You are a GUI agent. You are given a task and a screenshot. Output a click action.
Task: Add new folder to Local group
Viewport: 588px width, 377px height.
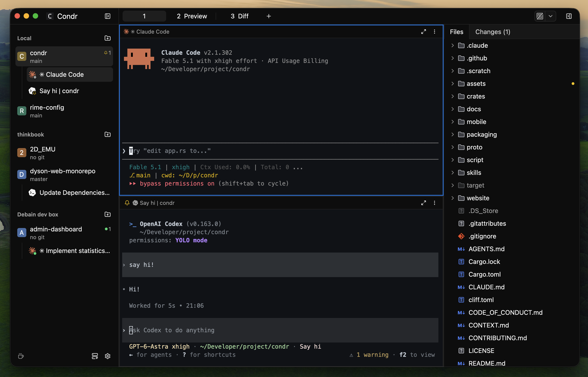point(107,38)
